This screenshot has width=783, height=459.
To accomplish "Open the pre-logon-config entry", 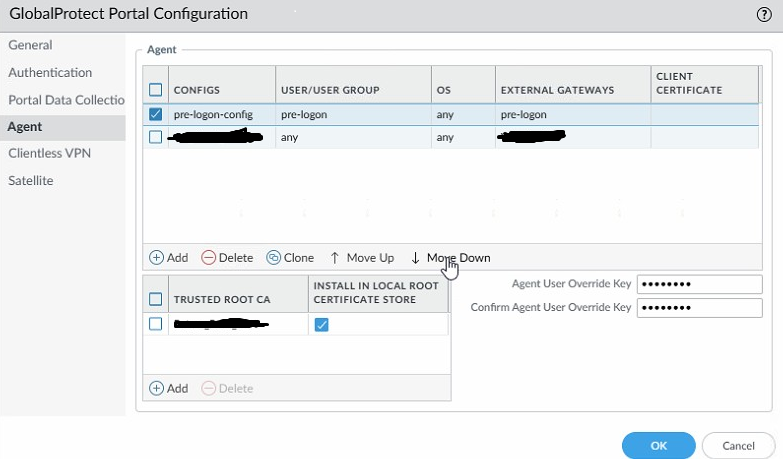I will tap(213, 114).
